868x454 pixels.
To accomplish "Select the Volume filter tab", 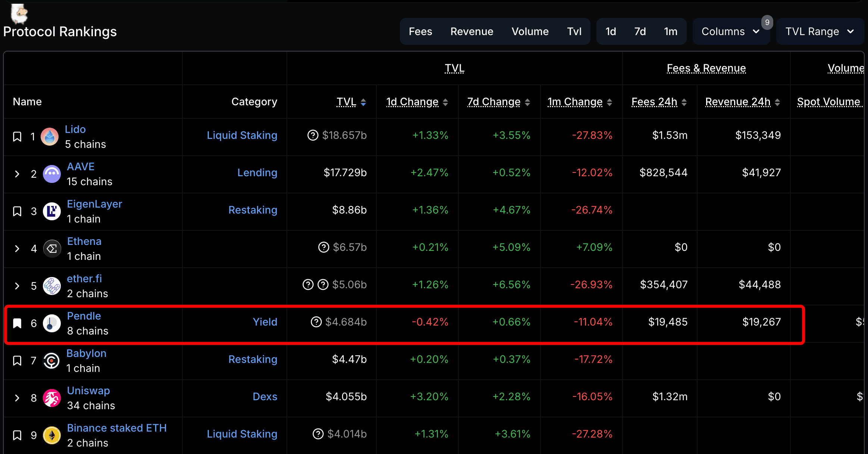I will [x=530, y=31].
